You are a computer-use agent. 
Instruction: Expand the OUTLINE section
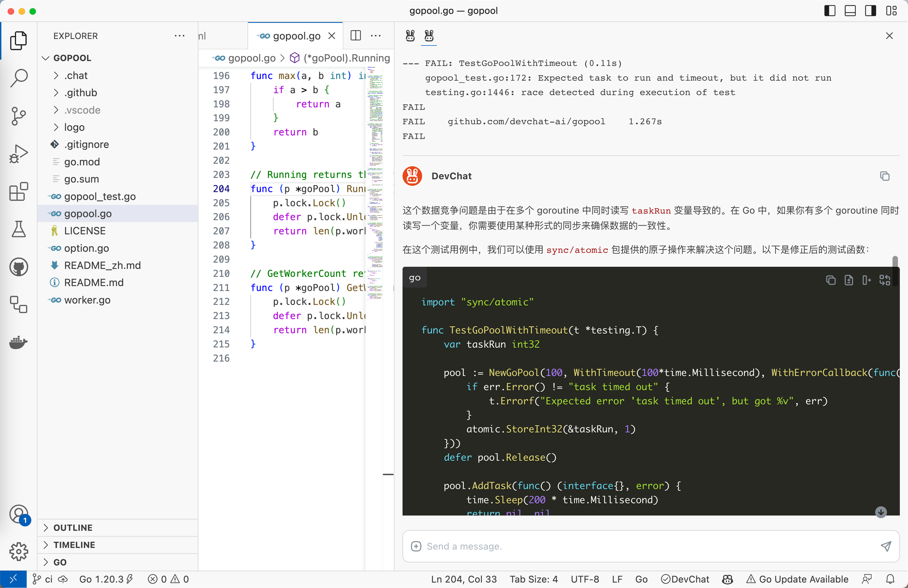click(73, 527)
